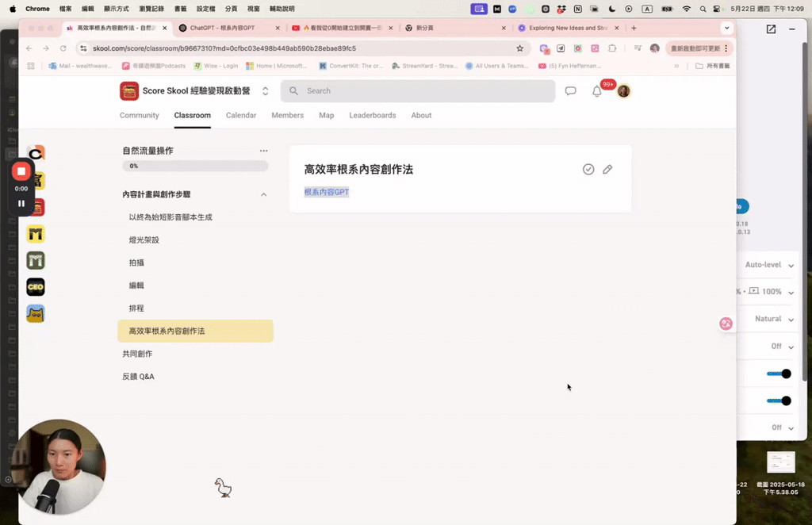
Task: Switch to the Leaderboards tab
Action: pyautogui.click(x=372, y=115)
